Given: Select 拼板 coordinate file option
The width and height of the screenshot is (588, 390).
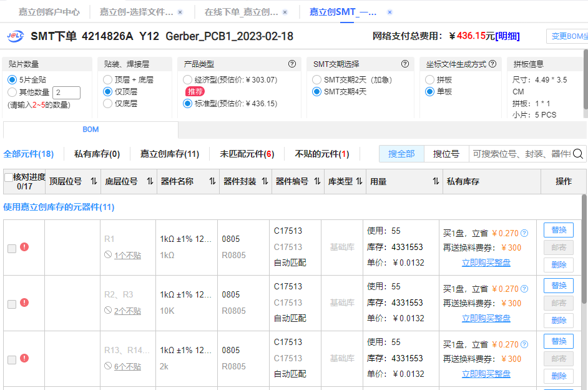Looking at the screenshot, I should pos(429,79).
